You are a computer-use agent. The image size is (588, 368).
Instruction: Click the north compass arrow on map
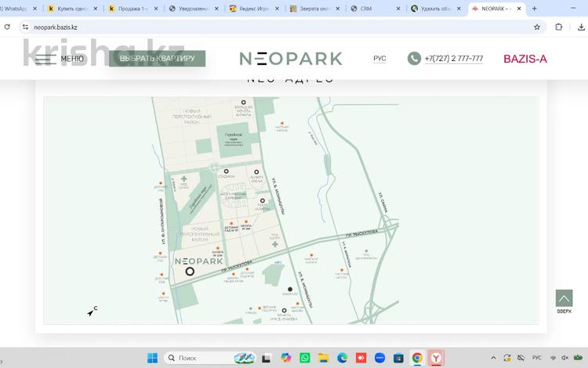click(92, 312)
